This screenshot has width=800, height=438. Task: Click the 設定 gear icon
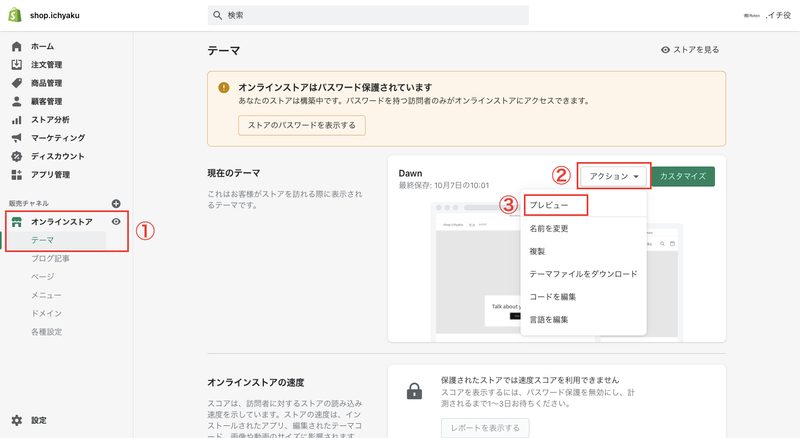[x=17, y=420]
